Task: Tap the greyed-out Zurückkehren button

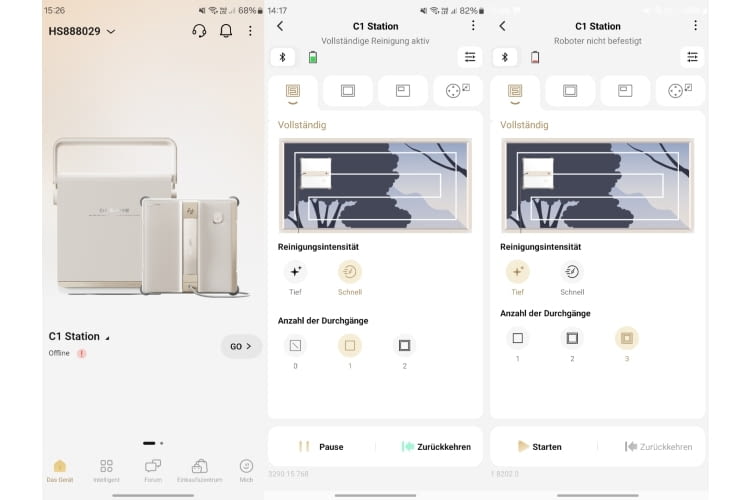Action: tap(659, 447)
